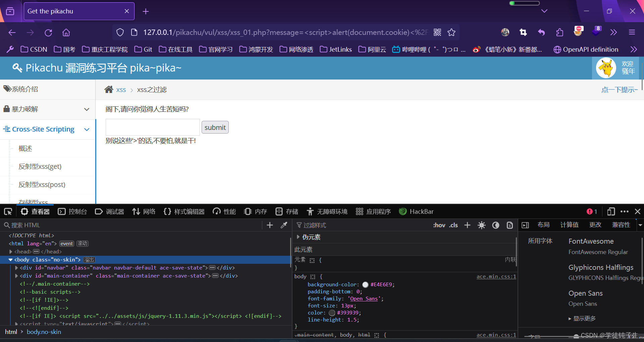
Task: Open the Firefox application menu
Action: tap(632, 32)
